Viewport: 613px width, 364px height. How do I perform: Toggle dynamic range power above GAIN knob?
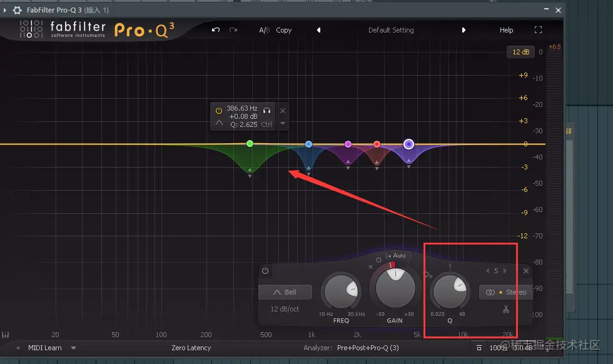[x=378, y=260]
